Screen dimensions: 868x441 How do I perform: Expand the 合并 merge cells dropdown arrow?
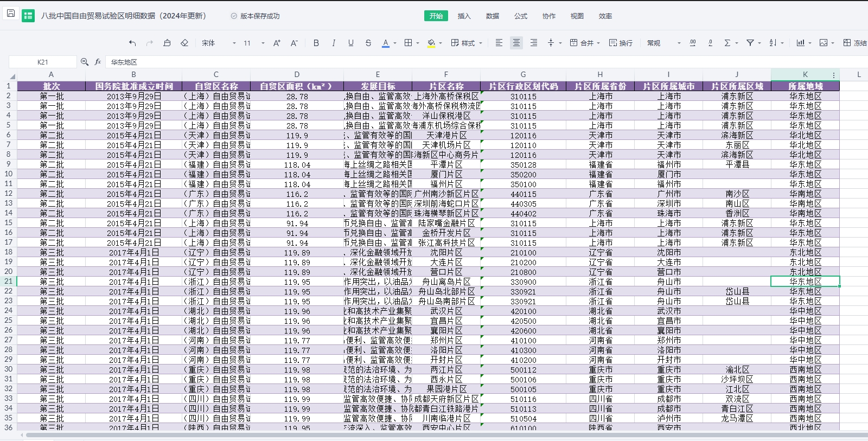point(598,43)
